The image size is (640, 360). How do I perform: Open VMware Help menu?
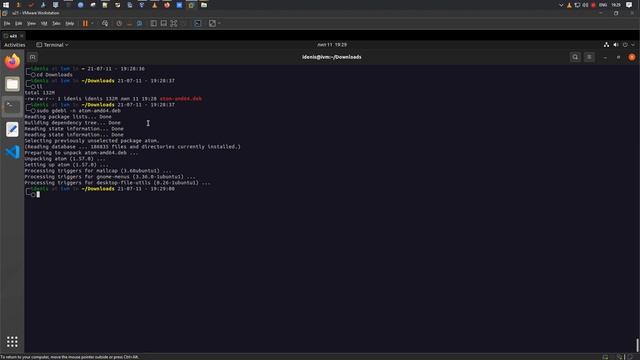coord(70,24)
